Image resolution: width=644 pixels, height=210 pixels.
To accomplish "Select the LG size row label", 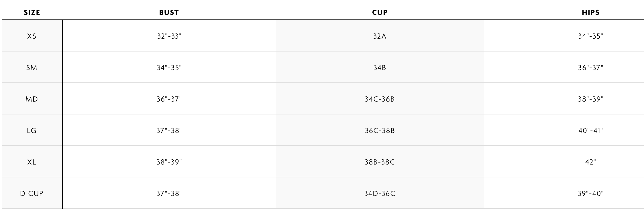I will (x=32, y=131).
